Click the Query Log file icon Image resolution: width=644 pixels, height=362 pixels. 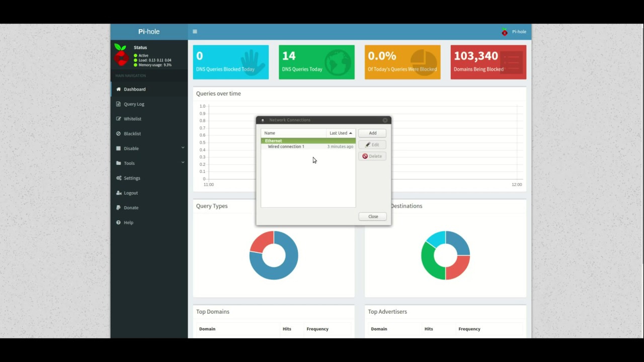119,104
